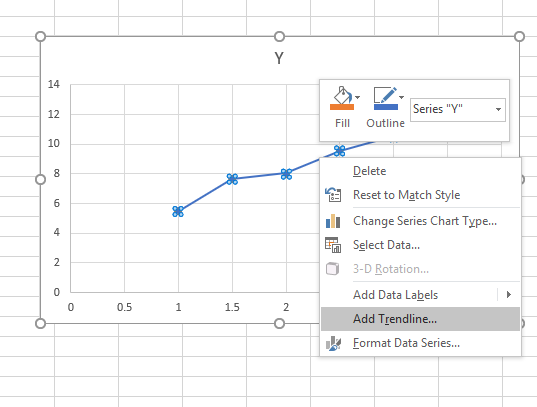This screenshot has height=407, width=537.
Task: Select the data point at x equals 1
Action: (178, 211)
